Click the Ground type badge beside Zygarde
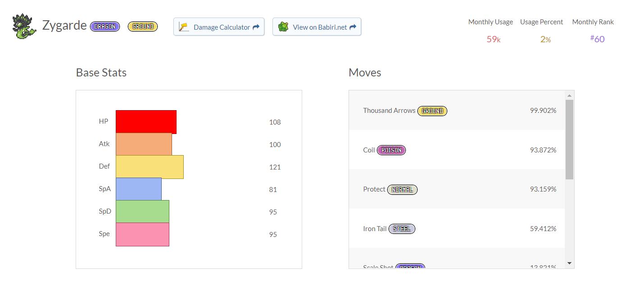Screen dimensions: 644x290 143,27
